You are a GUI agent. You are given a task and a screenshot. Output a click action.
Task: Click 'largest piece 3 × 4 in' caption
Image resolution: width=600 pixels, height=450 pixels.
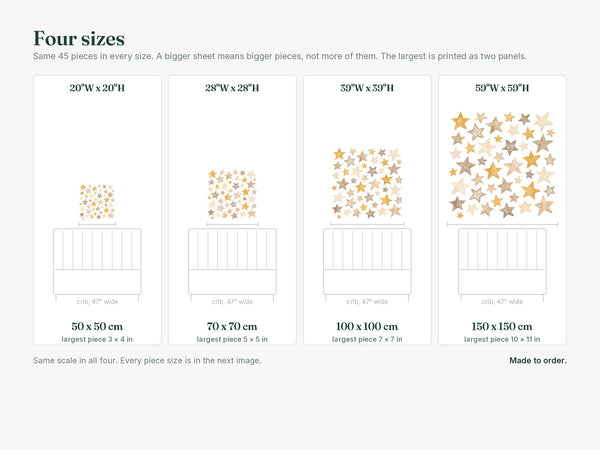coord(97,339)
